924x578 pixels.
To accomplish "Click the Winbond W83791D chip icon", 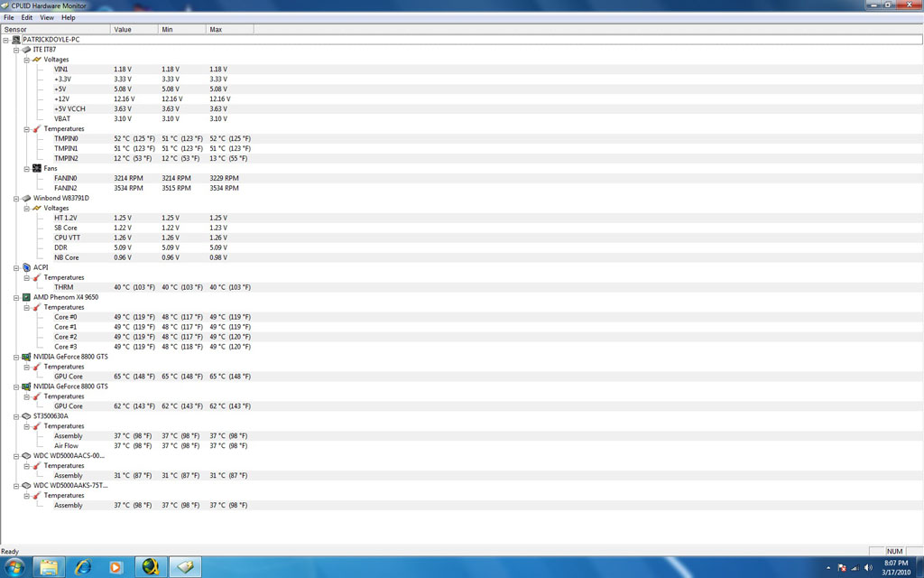I will tap(26, 198).
